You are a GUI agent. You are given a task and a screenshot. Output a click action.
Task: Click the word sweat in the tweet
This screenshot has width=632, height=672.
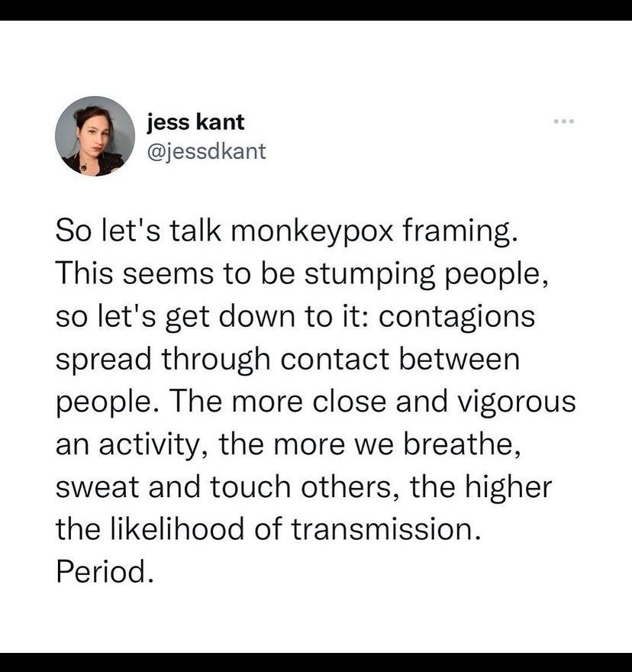tap(97, 487)
